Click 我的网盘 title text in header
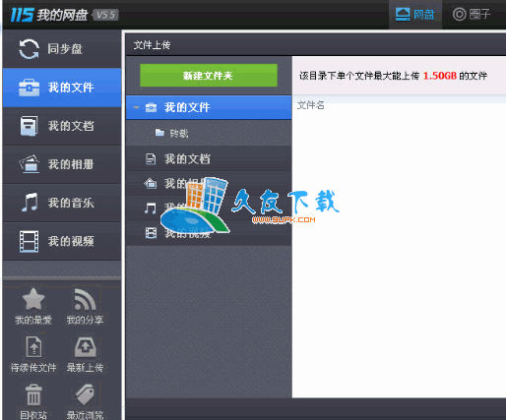Image resolution: width=506 pixels, height=420 pixels. tap(62, 15)
